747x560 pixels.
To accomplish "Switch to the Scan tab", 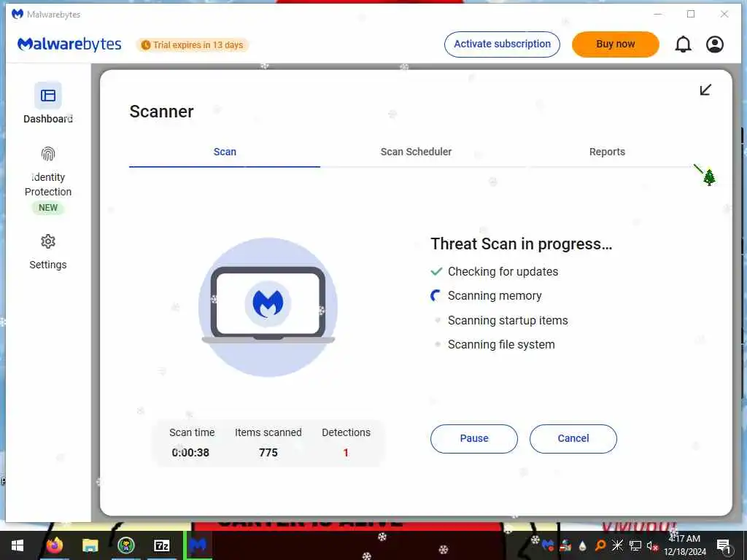I will pos(225,152).
